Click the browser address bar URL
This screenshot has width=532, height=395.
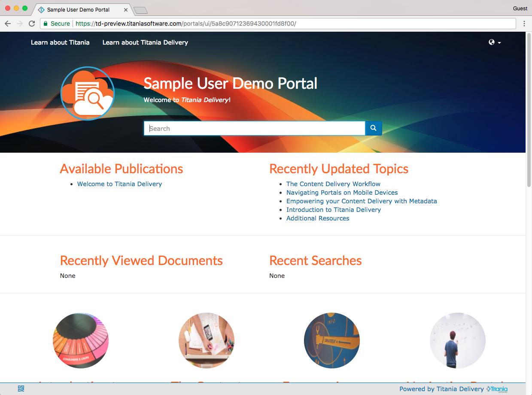click(x=186, y=24)
